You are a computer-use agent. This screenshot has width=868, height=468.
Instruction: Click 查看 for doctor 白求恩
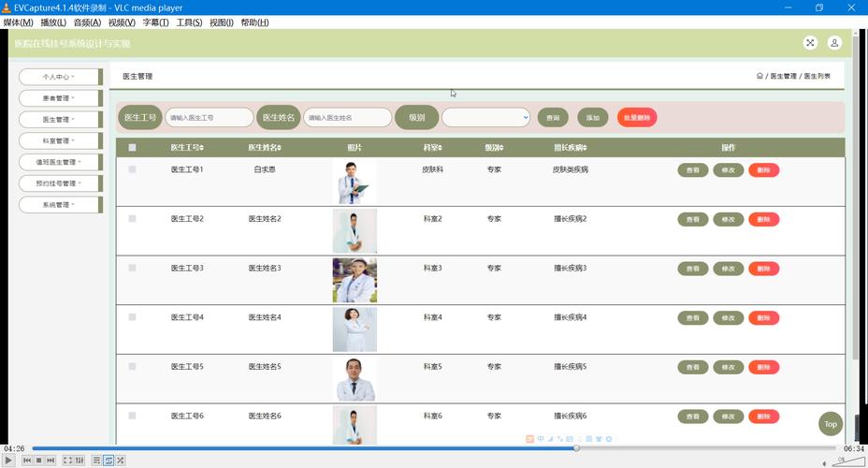tap(693, 170)
